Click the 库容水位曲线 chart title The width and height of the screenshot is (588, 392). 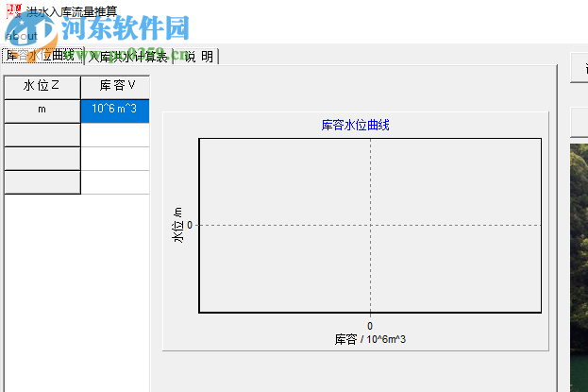(355, 125)
